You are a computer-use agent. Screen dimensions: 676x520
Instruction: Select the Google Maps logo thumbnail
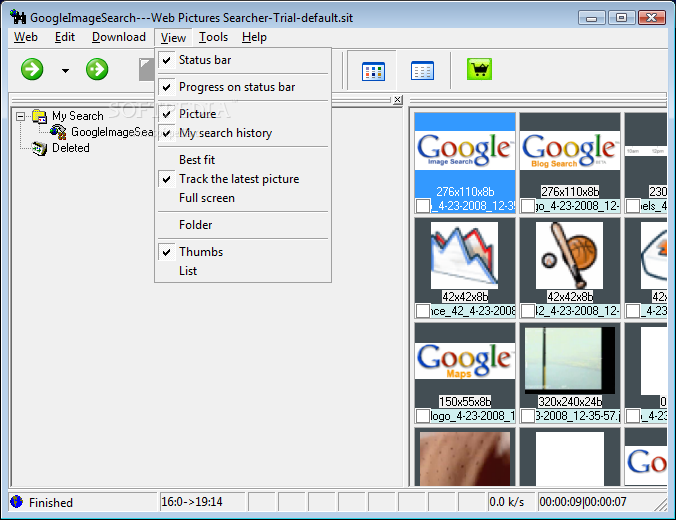coord(465,360)
